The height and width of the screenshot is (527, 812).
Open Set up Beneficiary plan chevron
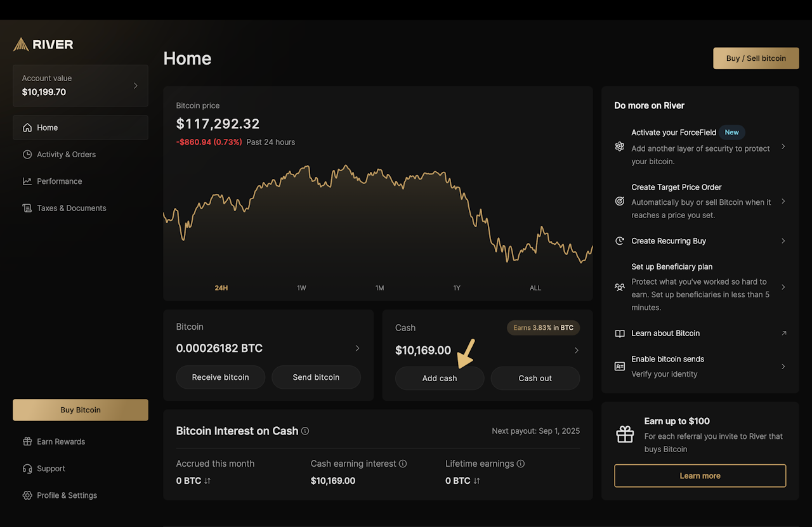pyautogui.click(x=783, y=287)
